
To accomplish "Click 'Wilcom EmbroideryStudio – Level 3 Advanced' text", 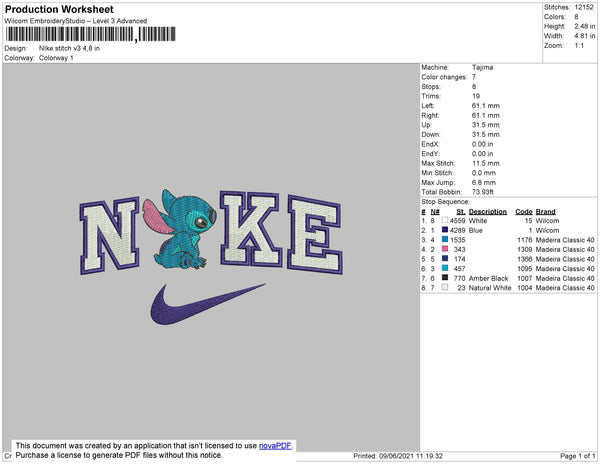I will pos(76,21).
